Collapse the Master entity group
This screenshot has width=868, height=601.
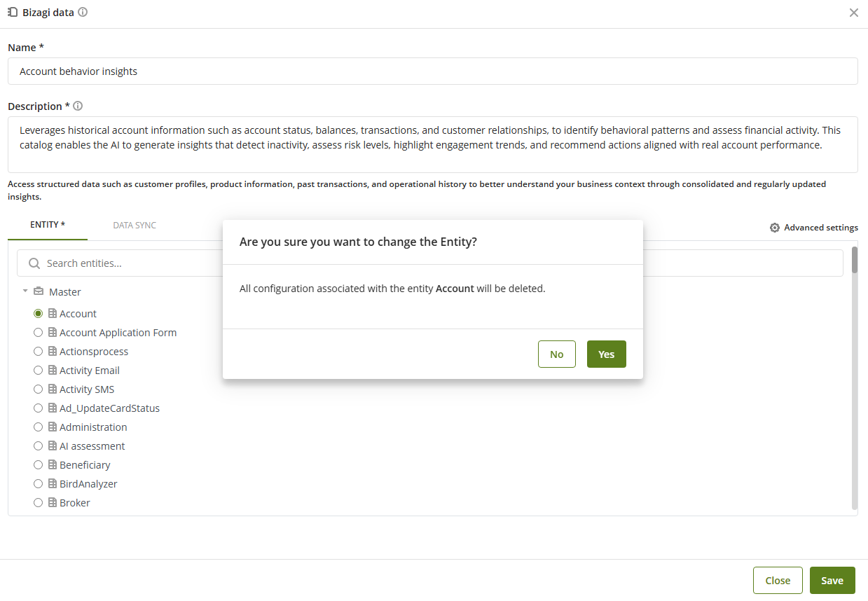pos(25,291)
